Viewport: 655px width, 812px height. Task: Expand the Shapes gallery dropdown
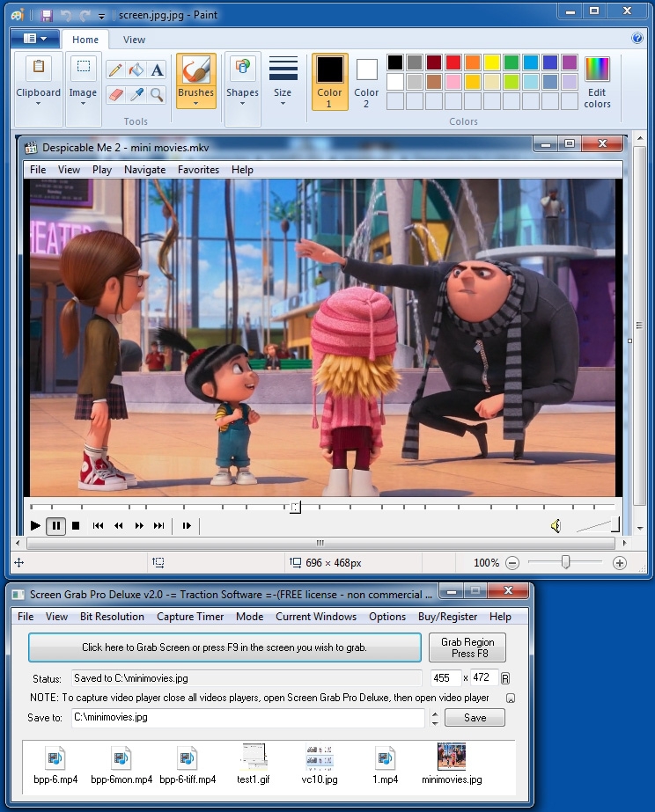[x=242, y=104]
